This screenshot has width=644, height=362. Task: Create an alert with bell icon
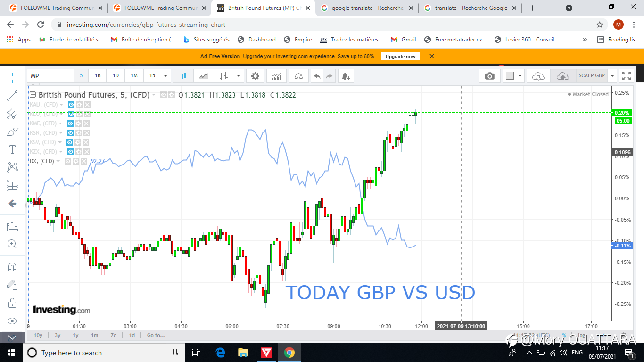(346, 76)
